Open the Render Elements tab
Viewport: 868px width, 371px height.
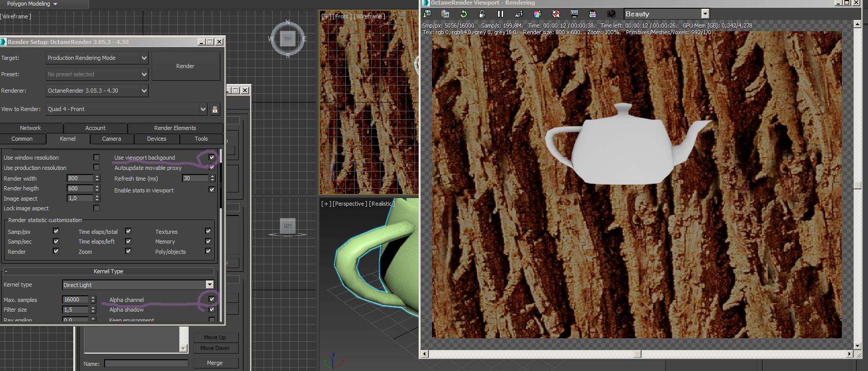click(x=175, y=128)
